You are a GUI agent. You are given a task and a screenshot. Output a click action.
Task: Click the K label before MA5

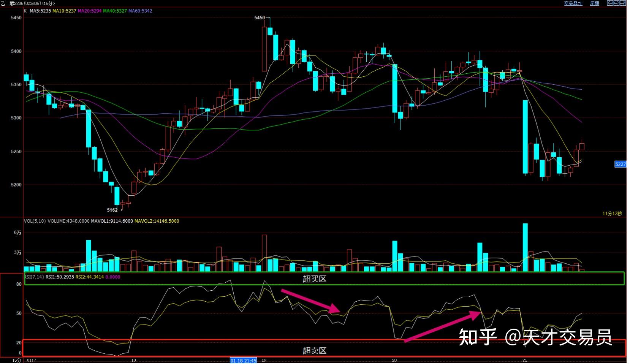coord(25,11)
